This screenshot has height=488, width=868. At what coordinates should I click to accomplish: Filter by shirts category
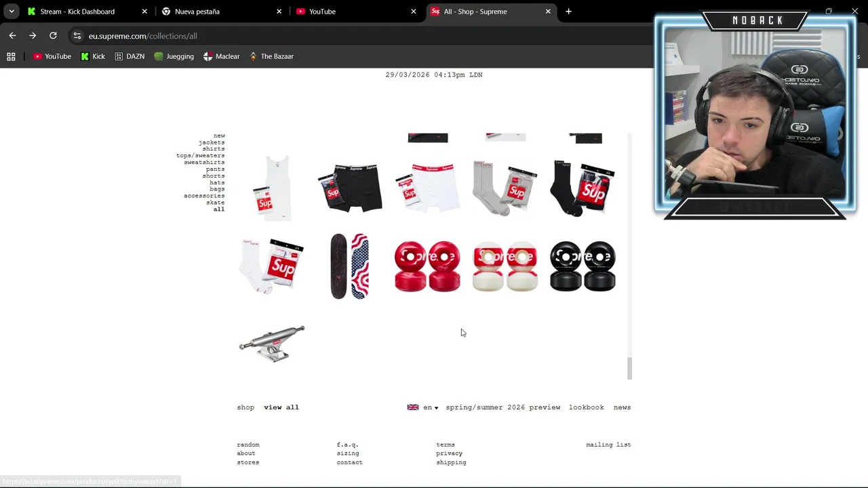click(x=214, y=149)
